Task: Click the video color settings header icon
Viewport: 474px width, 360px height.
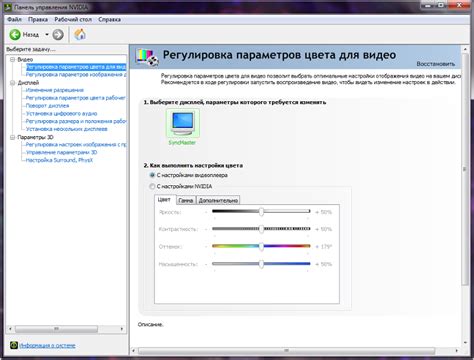Action: pyautogui.click(x=147, y=57)
